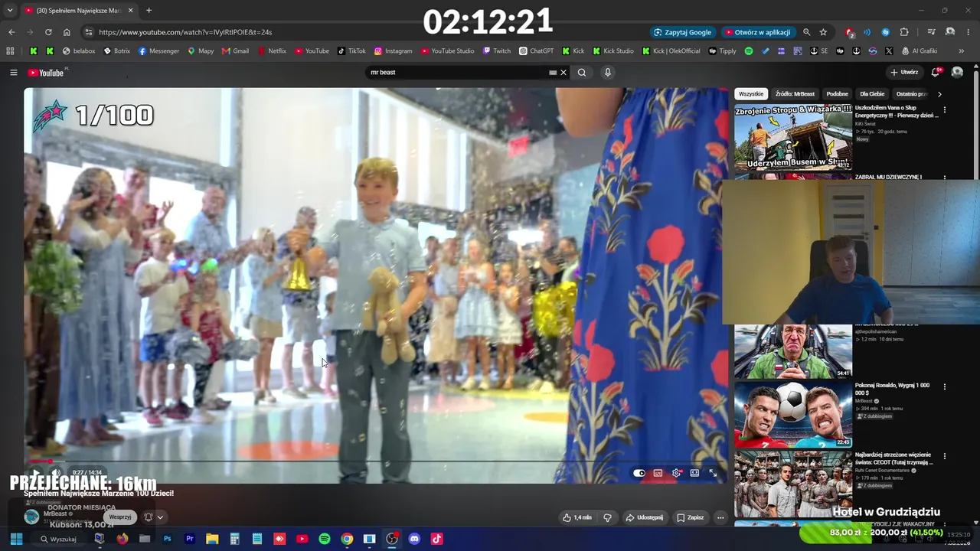
Task: Clear the YouTube search text
Action: [563, 73]
